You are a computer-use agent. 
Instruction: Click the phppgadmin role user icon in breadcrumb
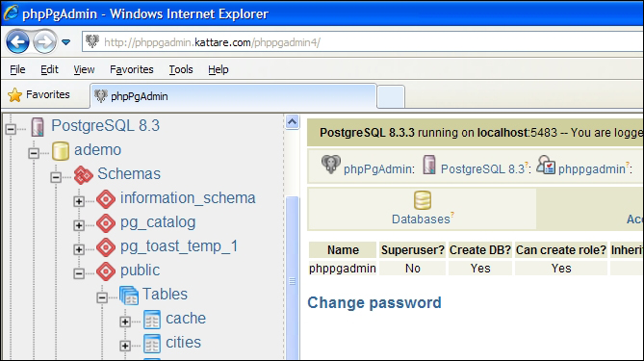pos(546,165)
